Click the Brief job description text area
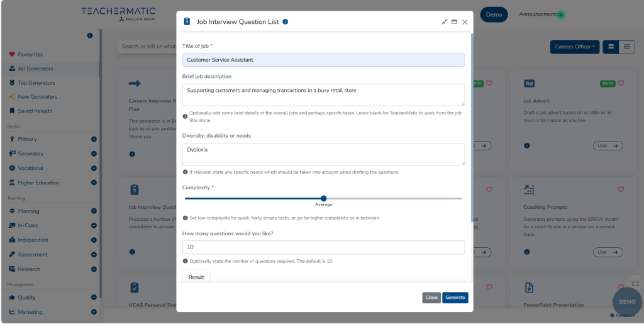 324,95
